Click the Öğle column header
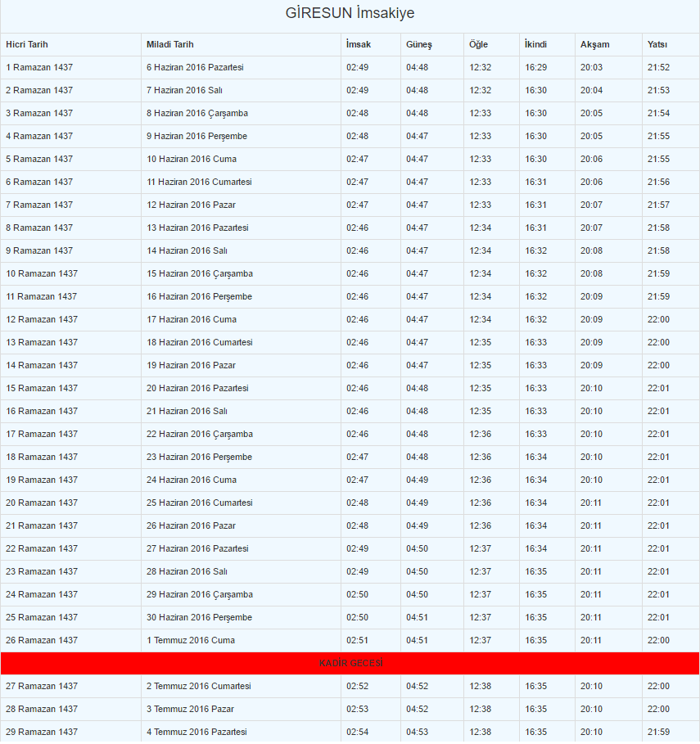The height and width of the screenshot is (744, 700). 478,44
